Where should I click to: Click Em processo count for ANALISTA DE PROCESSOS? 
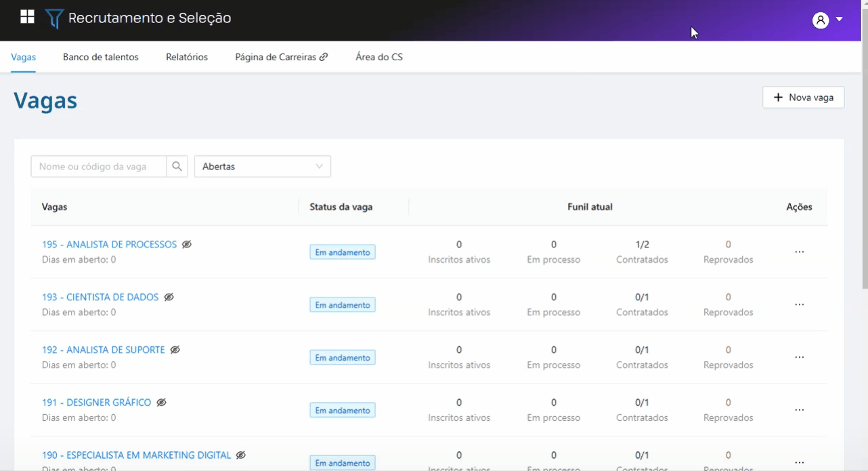point(554,245)
